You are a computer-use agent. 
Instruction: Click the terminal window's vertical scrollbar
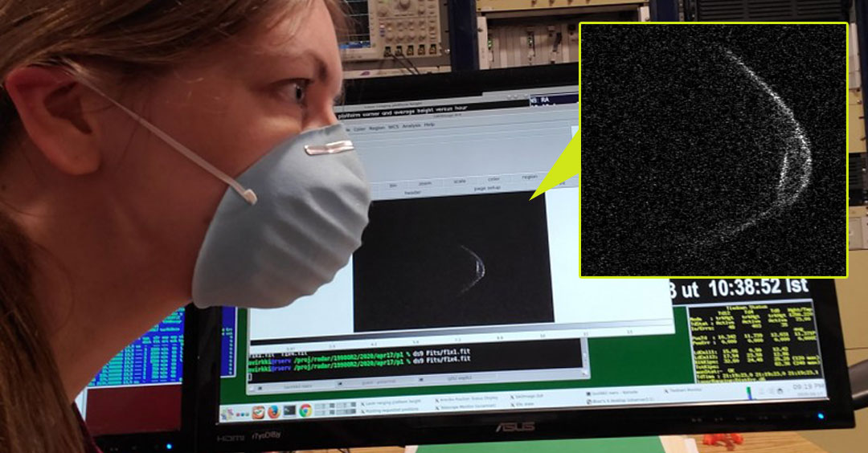(584, 356)
